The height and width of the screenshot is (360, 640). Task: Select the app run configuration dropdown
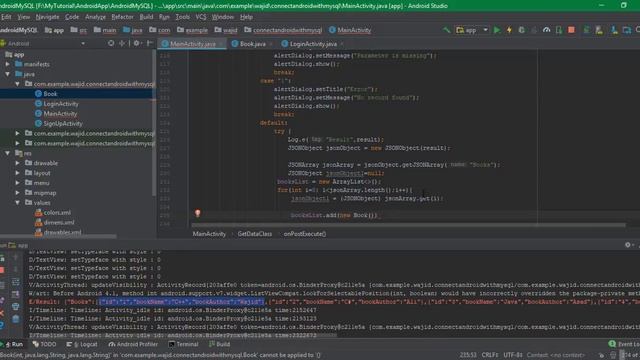[x=472, y=30]
